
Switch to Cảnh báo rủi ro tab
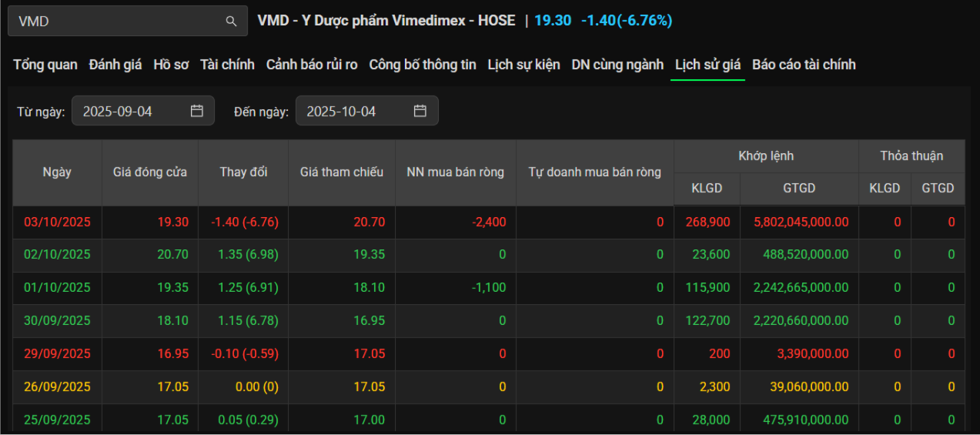click(312, 65)
